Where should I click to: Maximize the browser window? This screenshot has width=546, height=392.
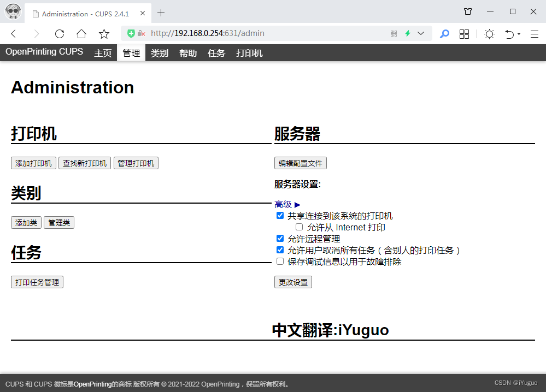coord(512,11)
